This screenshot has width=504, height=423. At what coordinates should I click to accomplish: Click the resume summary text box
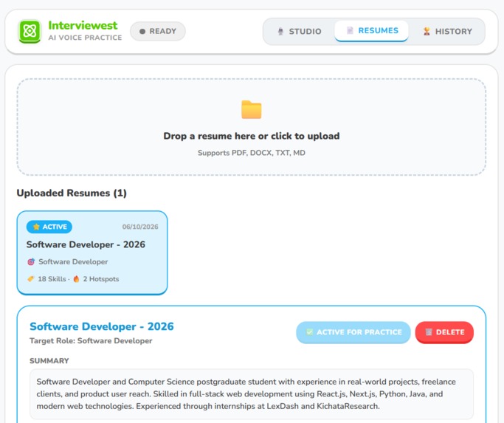(x=252, y=394)
